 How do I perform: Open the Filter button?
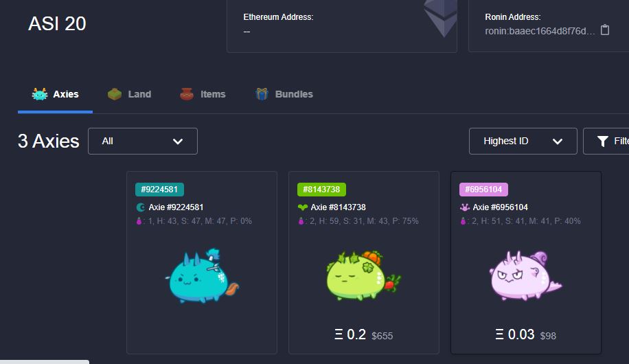coord(606,141)
